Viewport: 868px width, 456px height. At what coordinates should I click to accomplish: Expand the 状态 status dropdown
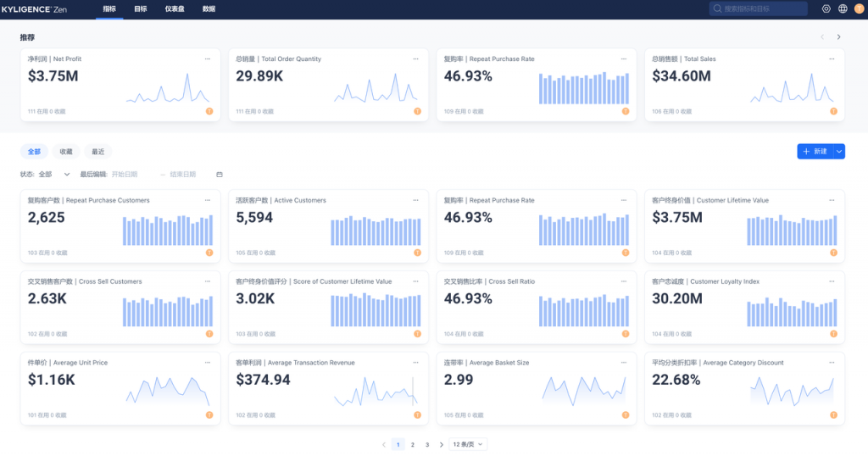[54, 175]
